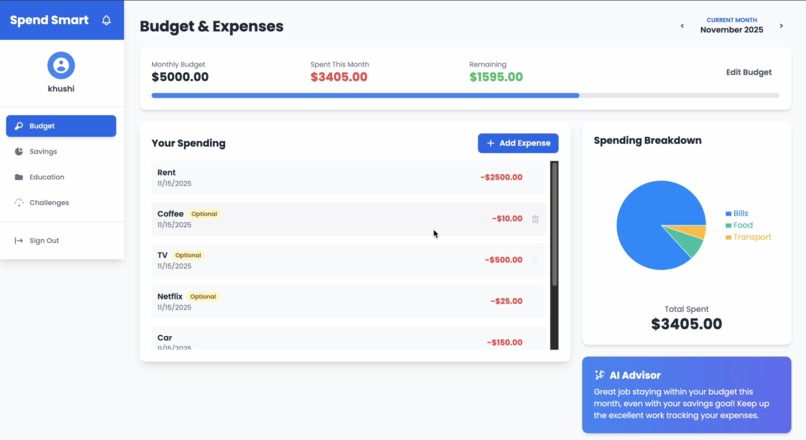Click the khushi username text
The image size is (806, 440).
[61, 89]
